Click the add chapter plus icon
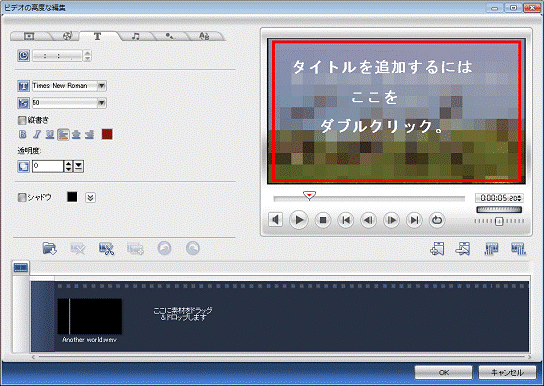 (437, 248)
